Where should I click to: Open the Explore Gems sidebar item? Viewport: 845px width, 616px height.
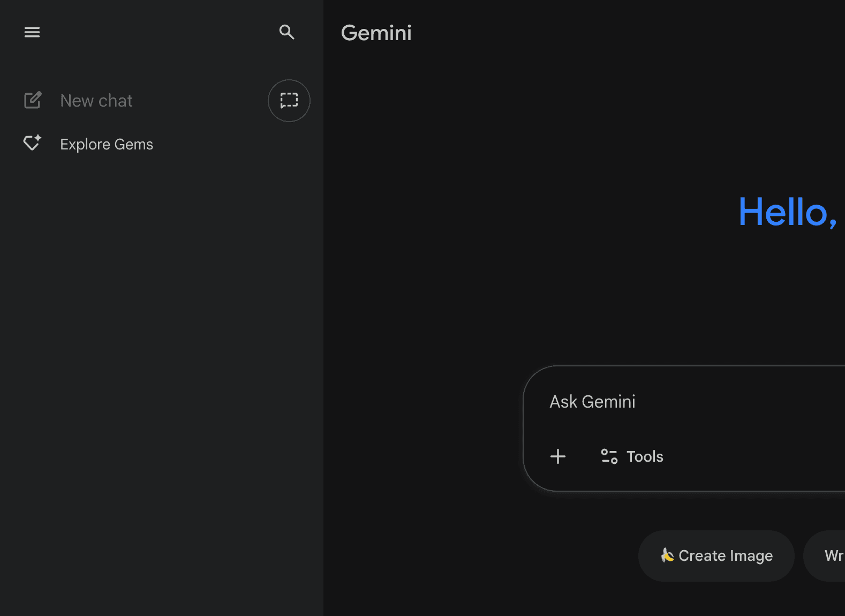click(107, 144)
